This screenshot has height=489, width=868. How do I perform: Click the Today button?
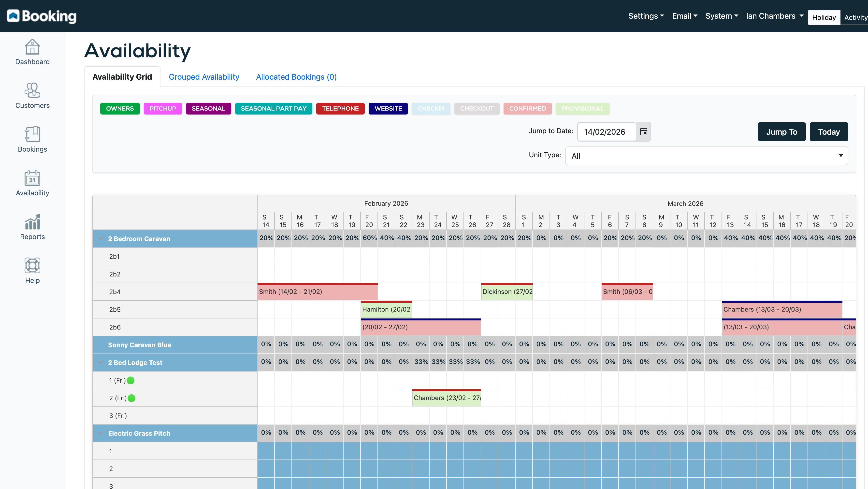point(829,132)
